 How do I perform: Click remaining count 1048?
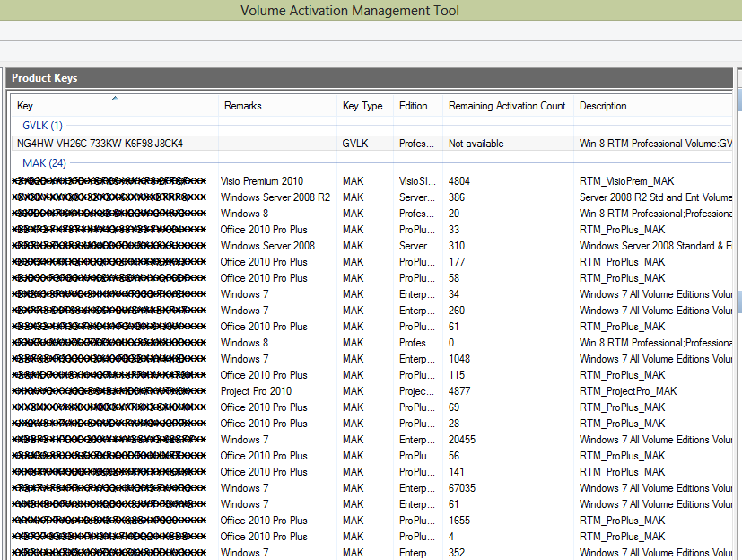coord(459,359)
